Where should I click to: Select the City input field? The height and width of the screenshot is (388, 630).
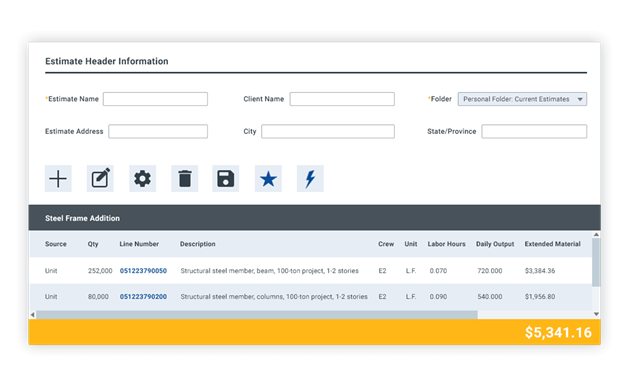point(328,131)
